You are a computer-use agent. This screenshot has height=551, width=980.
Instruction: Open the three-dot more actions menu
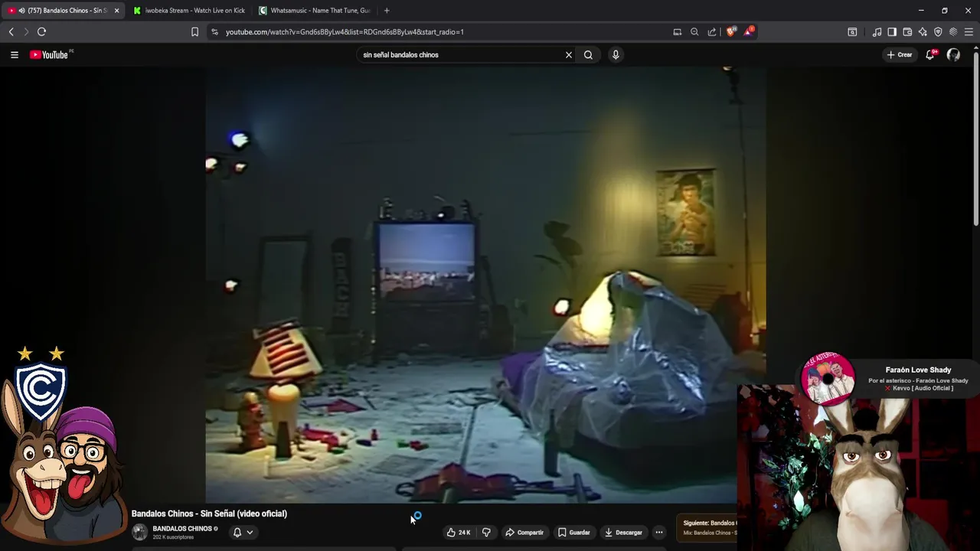point(659,532)
